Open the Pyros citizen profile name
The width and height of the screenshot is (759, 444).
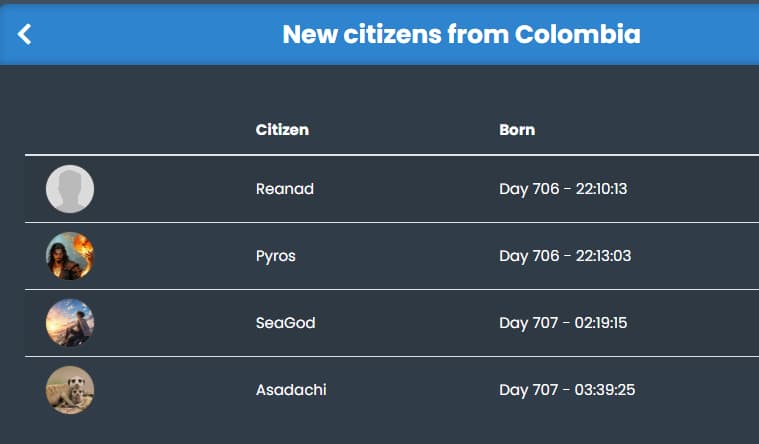click(x=275, y=256)
